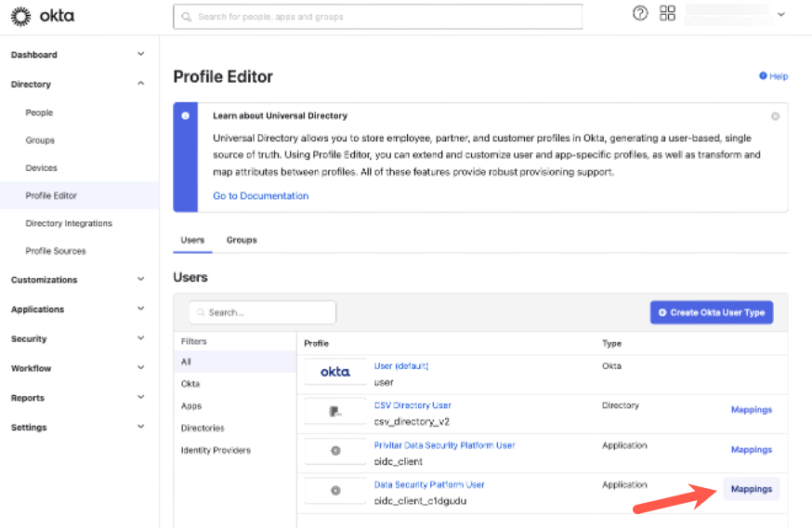The image size is (812, 528).
Task: Open Privitar Data Security Platform User profile
Action: 445,445
